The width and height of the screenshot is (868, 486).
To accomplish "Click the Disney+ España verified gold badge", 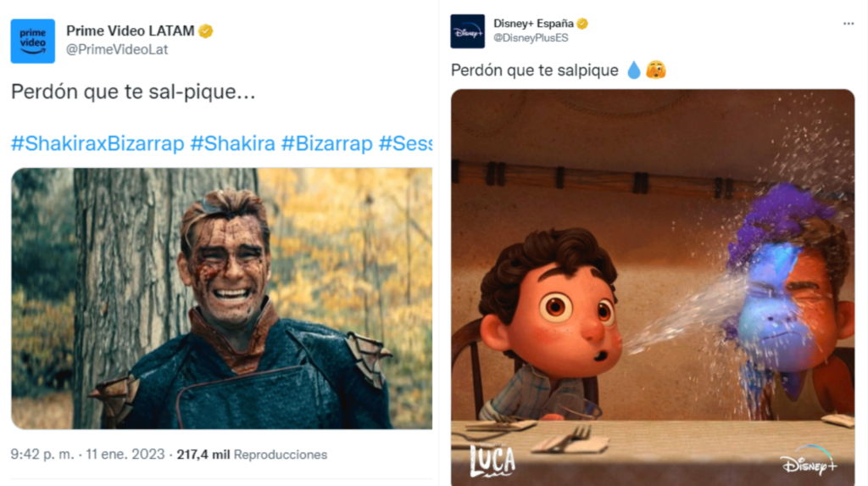I will 581,23.
